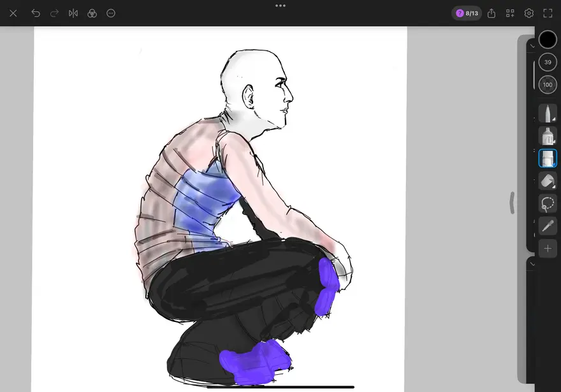Grab the side panel handle
This screenshot has height=392, width=561.
[x=513, y=203]
